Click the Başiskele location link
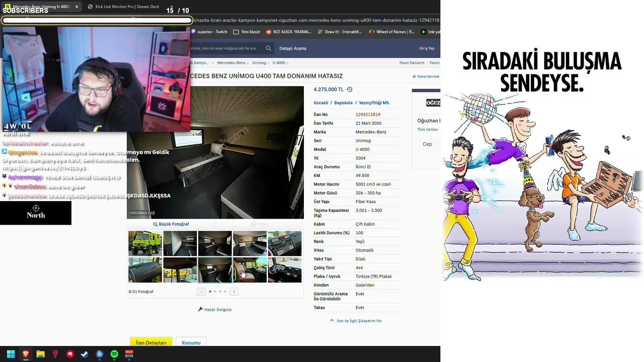Screen dimensions: 644x362 [x=344, y=103]
